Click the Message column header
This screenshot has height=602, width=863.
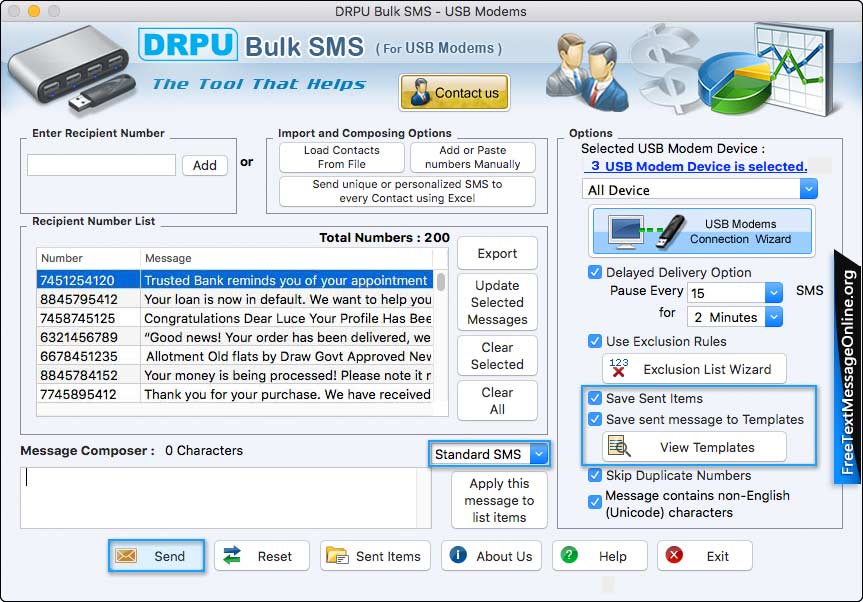pyautogui.click(x=286, y=258)
